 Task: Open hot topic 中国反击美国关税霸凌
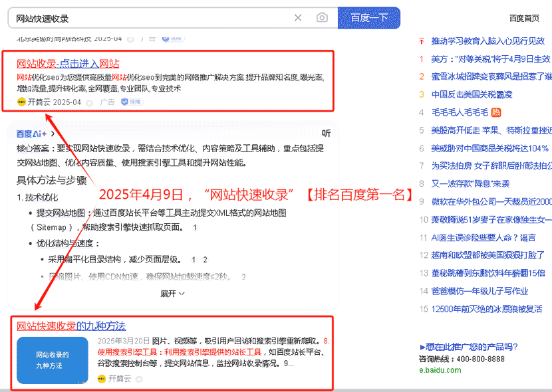[472, 94]
